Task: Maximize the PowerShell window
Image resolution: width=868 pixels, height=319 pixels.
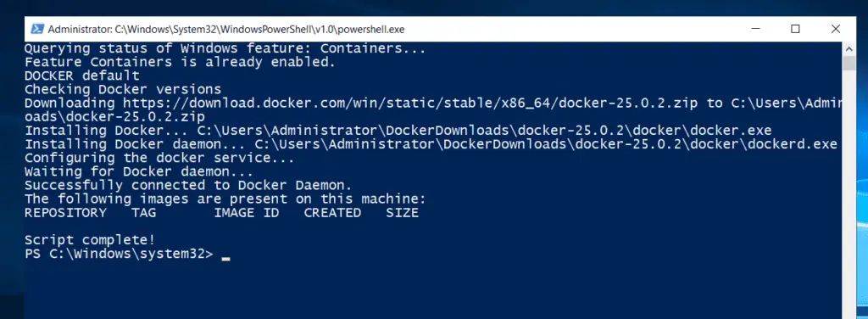Action: 795,29
